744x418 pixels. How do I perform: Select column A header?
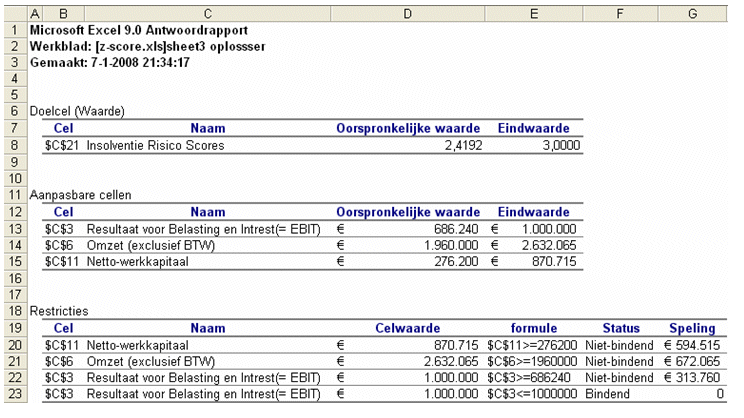click(x=35, y=14)
